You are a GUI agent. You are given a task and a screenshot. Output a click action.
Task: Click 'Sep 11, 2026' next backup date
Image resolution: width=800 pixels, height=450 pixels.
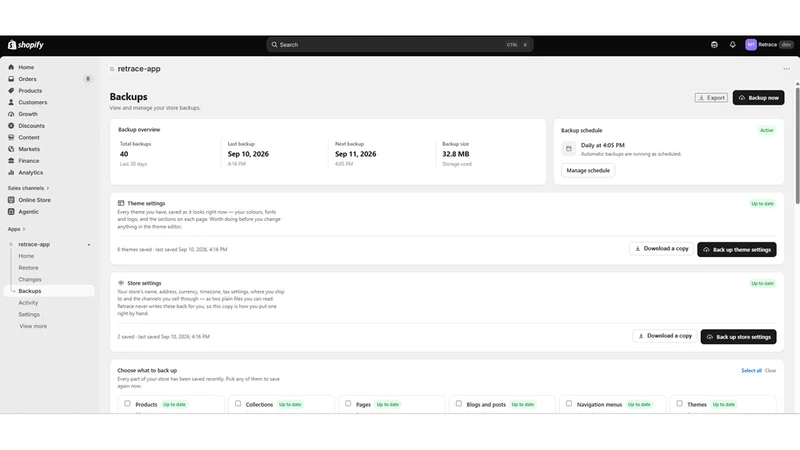[356, 154]
